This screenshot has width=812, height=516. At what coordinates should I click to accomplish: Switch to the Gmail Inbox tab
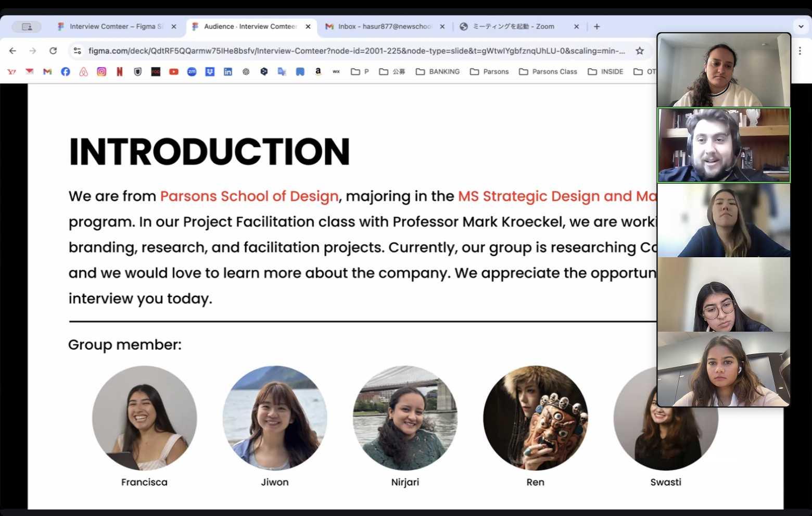(x=385, y=27)
